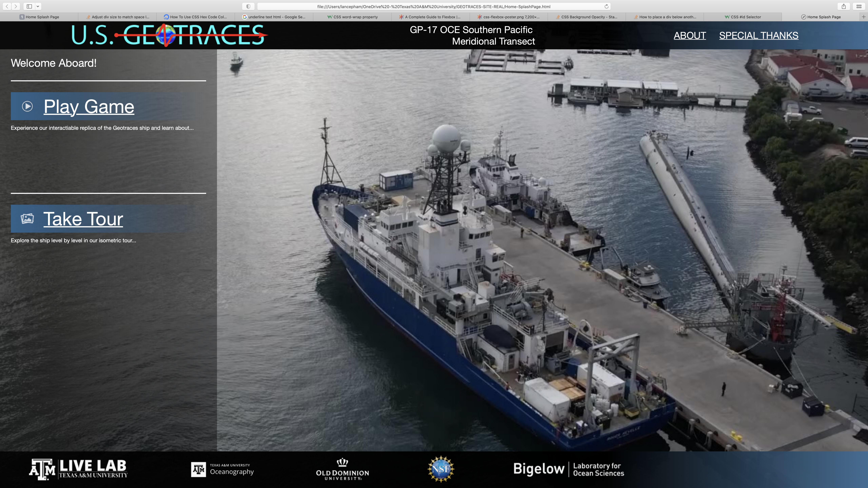The image size is (868, 488).
Task: Reload the page with the refresh icon
Action: coord(606,6)
